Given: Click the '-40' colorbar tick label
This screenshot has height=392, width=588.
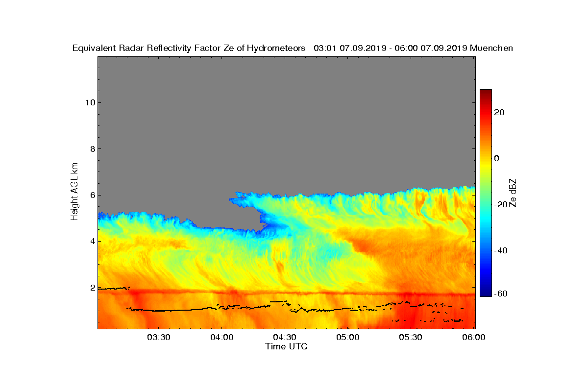Looking at the screenshot, I should tap(501, 250).
